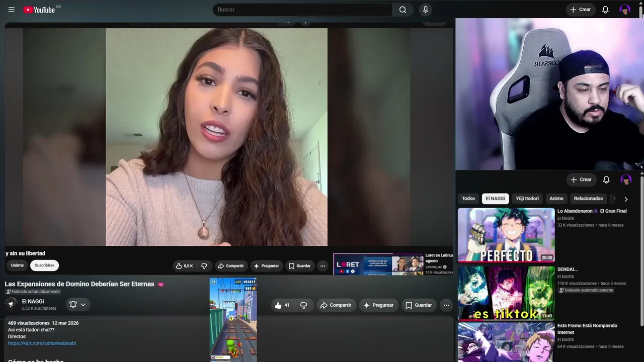644x362 pixels.
Task: Open the round three-dot more actions button
Action: [x=446, y=305]
